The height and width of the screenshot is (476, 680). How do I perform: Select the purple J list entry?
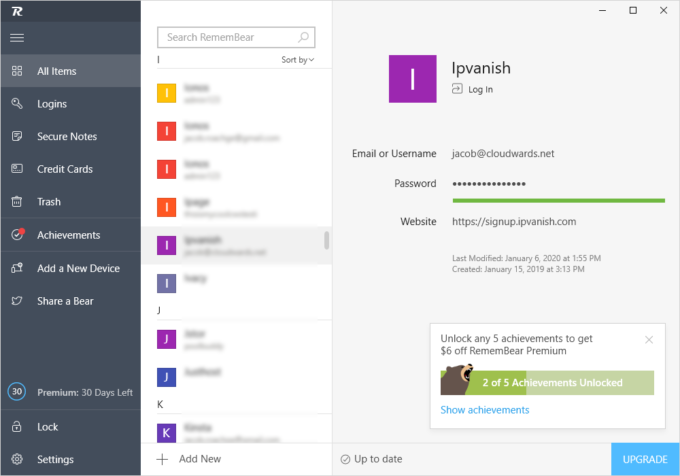coord(237,339)
